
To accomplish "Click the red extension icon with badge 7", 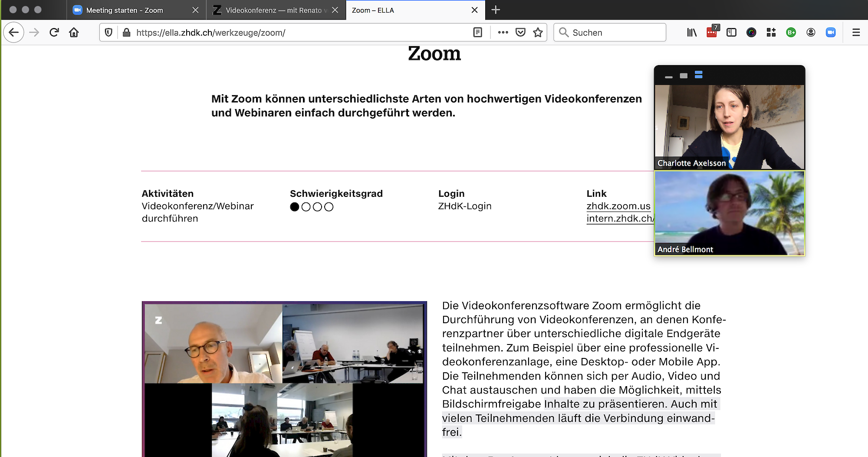I will [712, 33].
